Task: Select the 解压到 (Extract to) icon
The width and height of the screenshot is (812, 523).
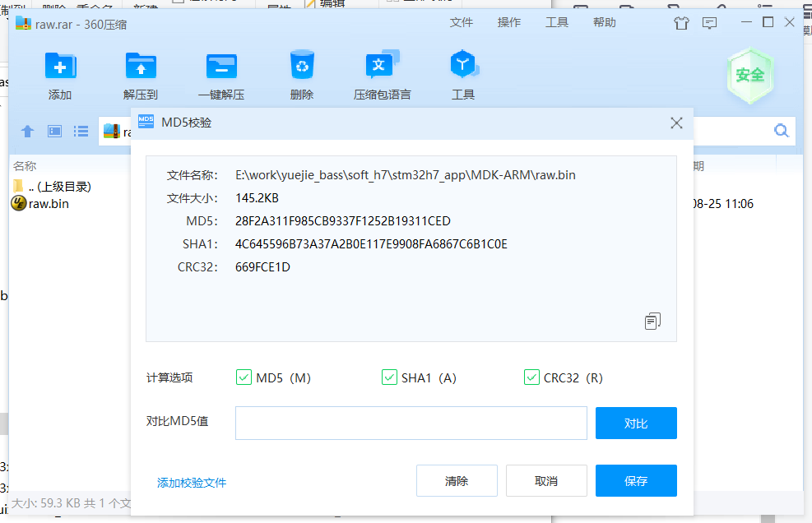Action: tap(140, 73)
